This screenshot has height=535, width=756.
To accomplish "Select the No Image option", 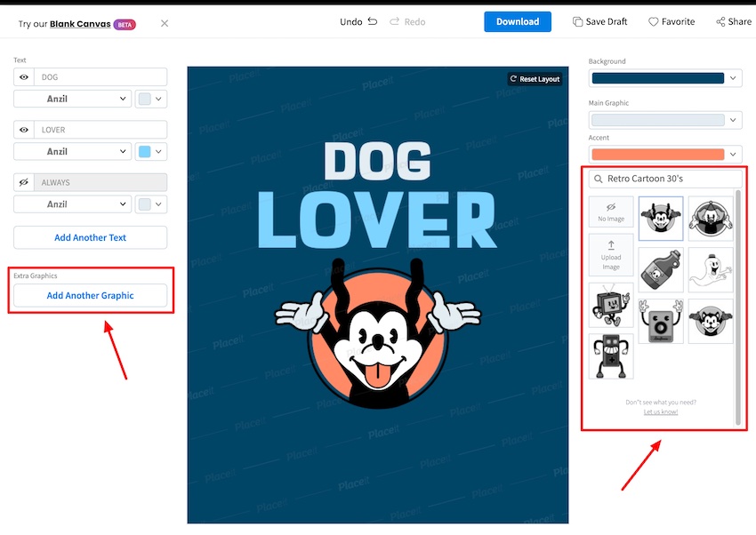I will click(x=611, y=212).
